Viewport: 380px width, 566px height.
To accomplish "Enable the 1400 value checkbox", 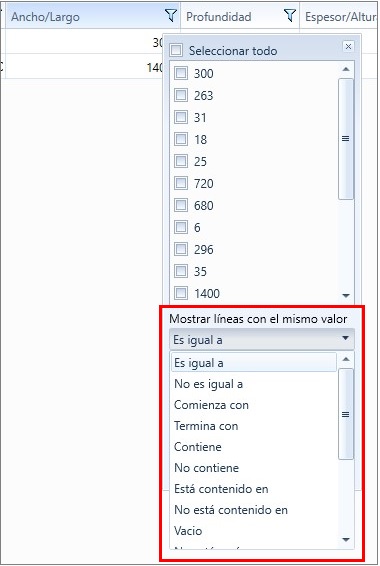I will click(x=181, y=293).
